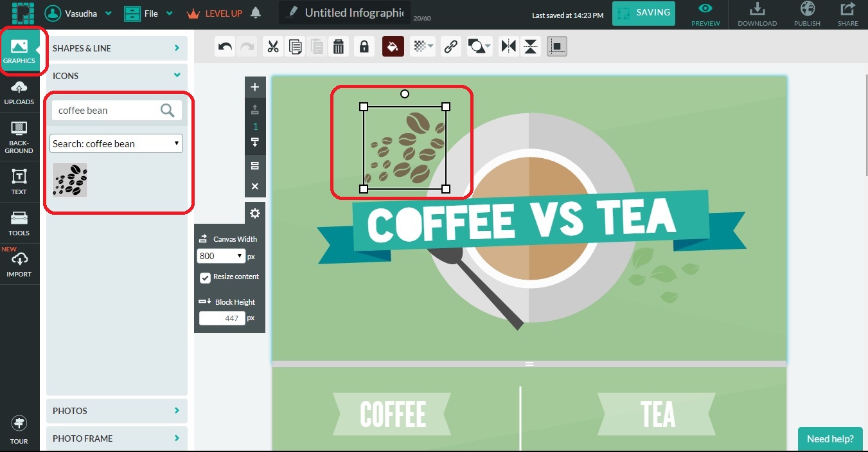The height and width of the screenshot is (452, 868).
Task: Open the Vasudha account menu
Action: click(78, 13)
